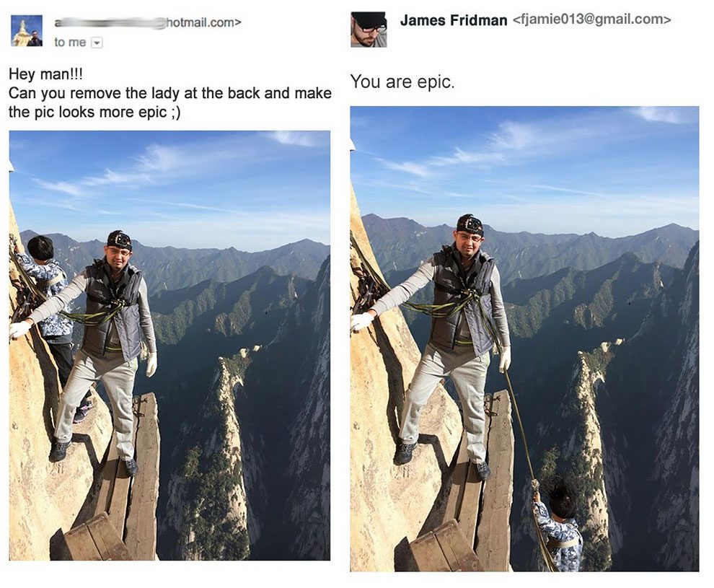The width and height of the screenshot is (714, 588).
Task: Click the man's vest harness in edited photo
Action: point(462,302)
